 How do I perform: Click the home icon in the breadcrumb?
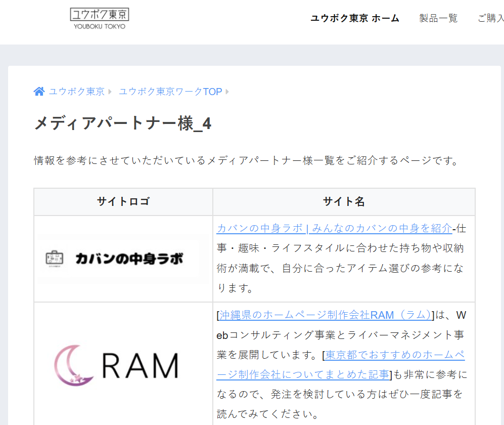coord(39,92)
